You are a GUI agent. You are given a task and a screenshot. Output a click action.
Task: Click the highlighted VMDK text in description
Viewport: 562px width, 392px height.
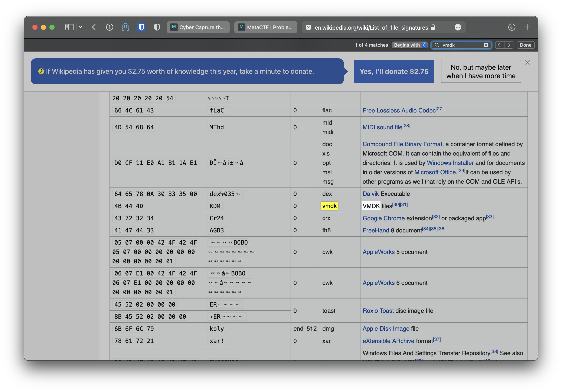point(371,206)
